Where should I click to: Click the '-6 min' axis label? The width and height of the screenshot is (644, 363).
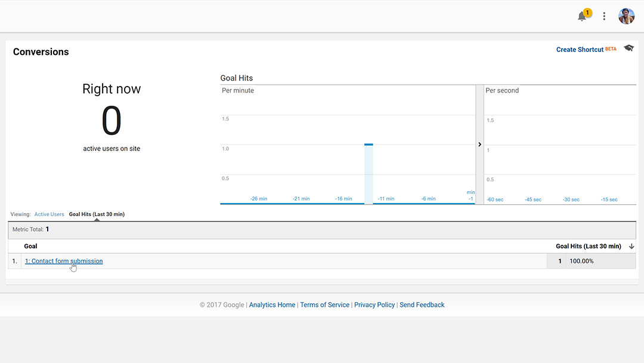click(x=428, y=199)
